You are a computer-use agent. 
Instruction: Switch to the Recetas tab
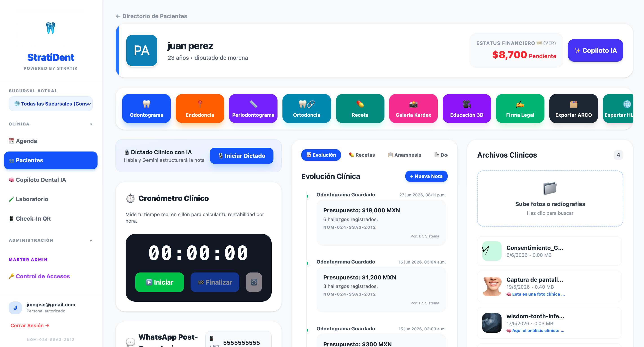click(x=362, y=155)
